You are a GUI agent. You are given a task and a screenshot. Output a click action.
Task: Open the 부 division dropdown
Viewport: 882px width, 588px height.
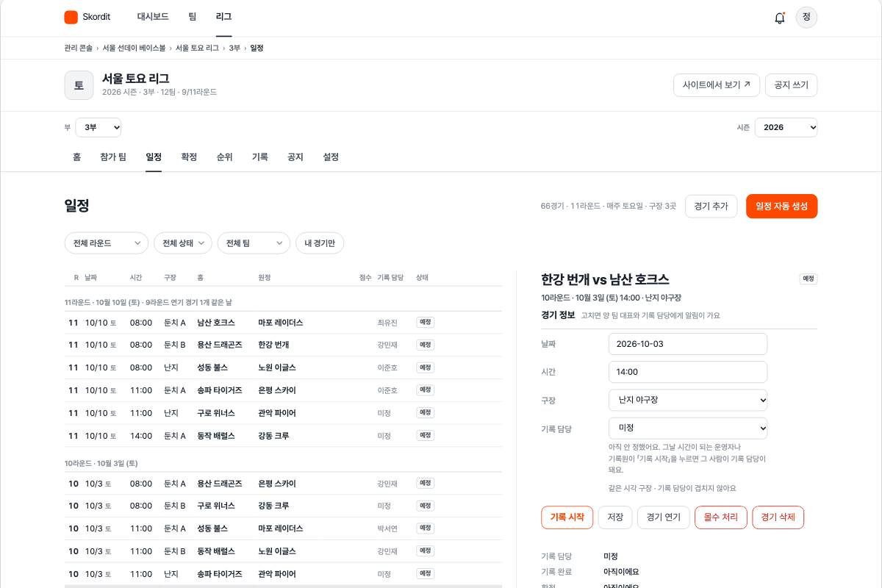point(98,127)
